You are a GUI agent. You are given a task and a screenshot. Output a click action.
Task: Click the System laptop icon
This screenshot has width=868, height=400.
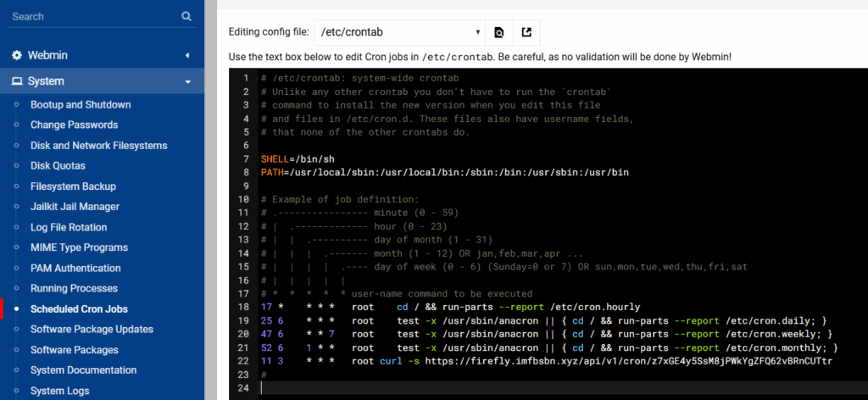17,81
